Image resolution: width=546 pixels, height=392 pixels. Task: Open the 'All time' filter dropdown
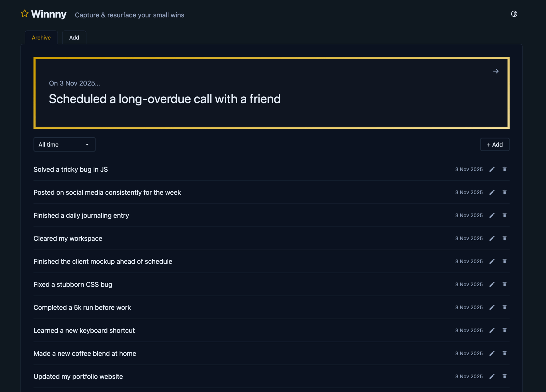coord(64,145)
